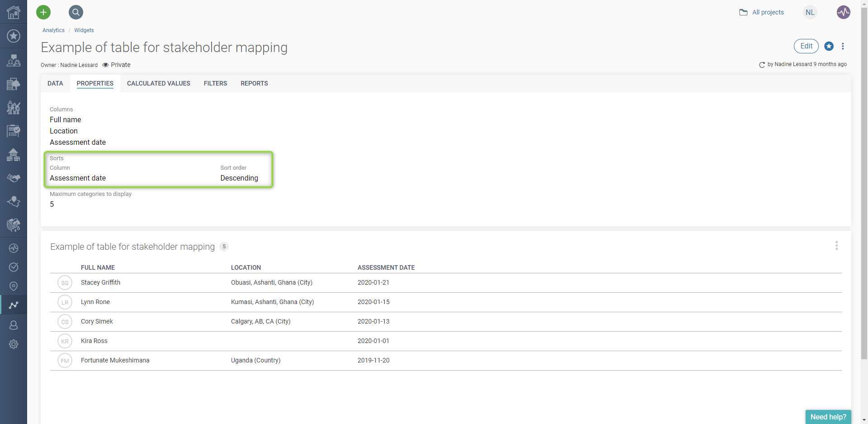Click the green plus add button
Image resolution: width=868 pixels, height=424 pixels.
point(43,12)
